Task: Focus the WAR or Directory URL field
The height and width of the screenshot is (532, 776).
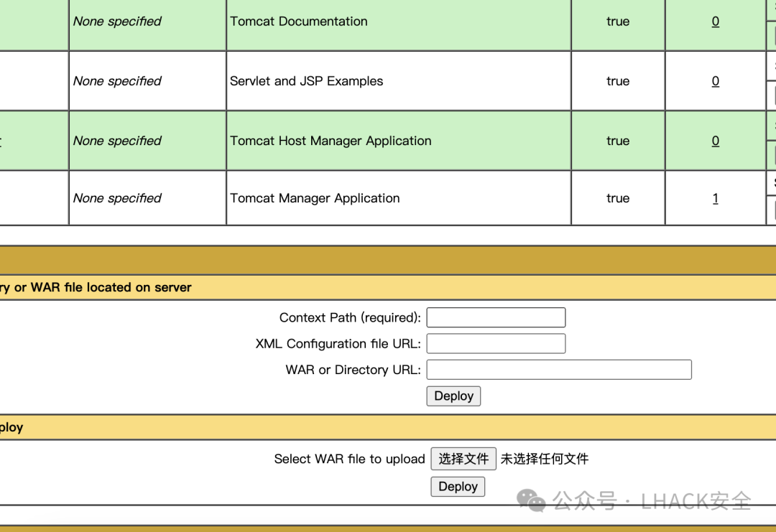Action: pyautogui.click(x=559, y=370)
